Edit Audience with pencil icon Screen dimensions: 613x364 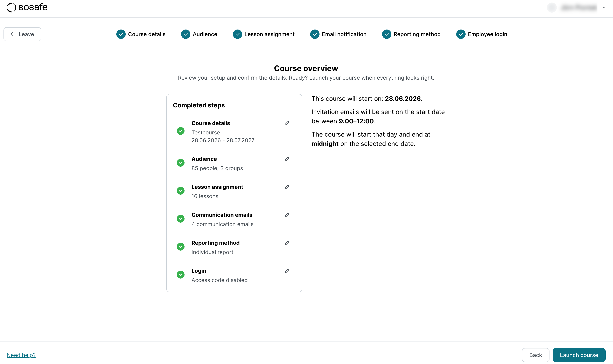[x=287, y=159]
